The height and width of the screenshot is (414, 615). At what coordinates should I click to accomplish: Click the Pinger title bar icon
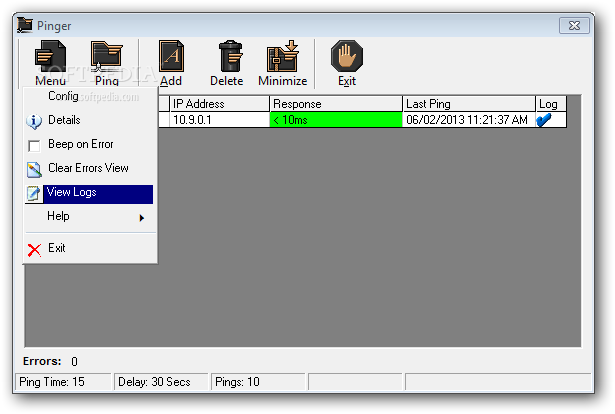[25, 25]
